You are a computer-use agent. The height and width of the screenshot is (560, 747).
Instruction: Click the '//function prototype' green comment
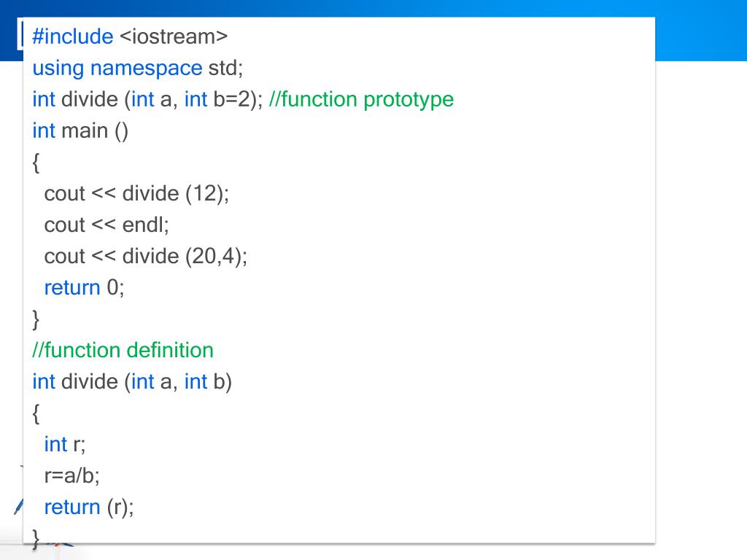click(361, 99)
